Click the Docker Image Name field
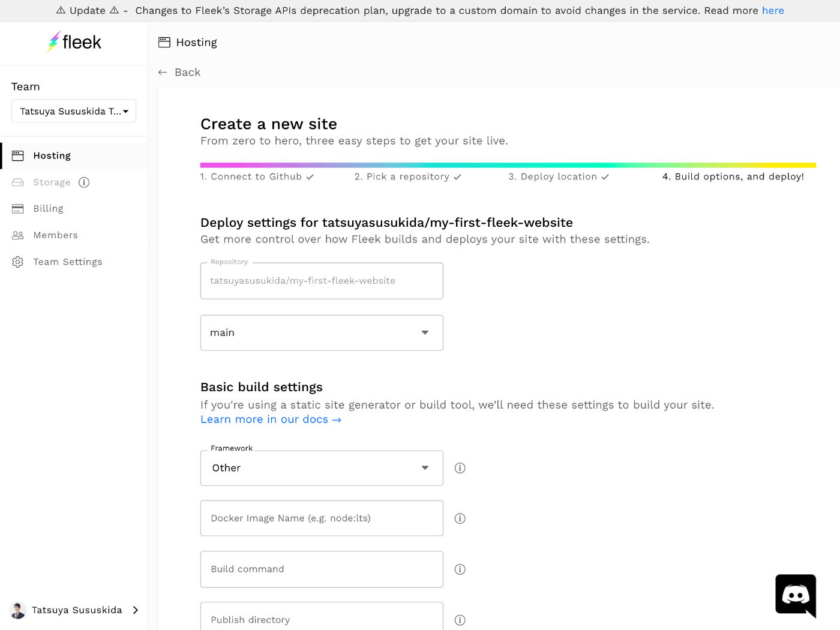The height and width of the screenshot is (630, 840). click(x=322, y=518)
